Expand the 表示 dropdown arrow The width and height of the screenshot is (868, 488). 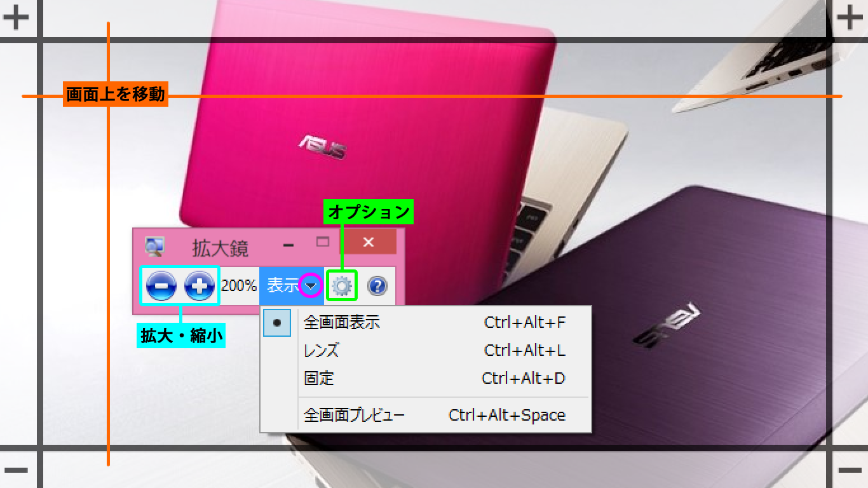[311, 287]
